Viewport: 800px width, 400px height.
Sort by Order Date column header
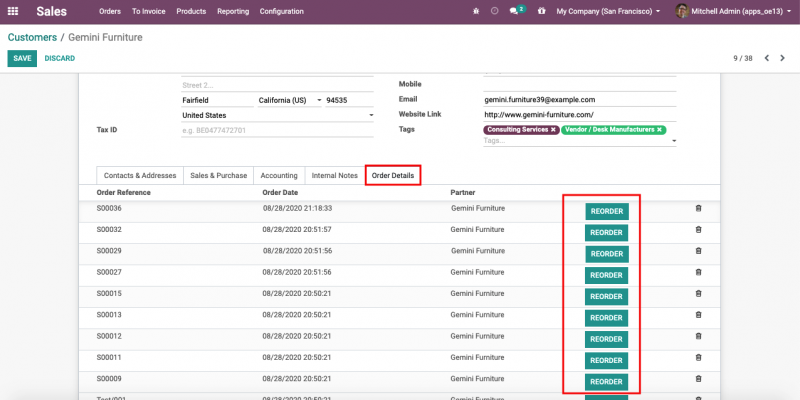280,193
